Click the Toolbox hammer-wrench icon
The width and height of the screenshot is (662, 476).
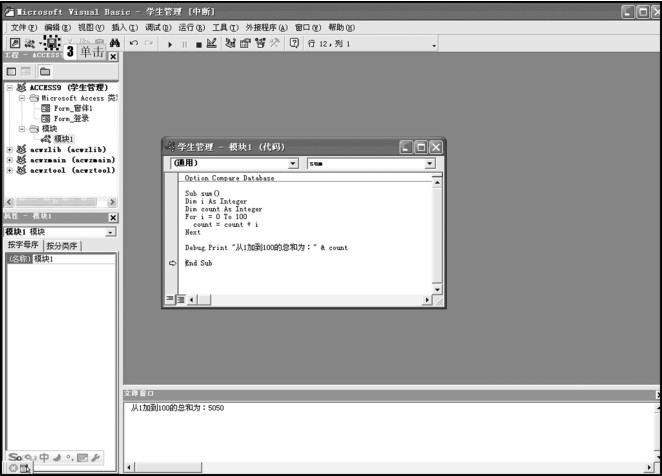pyautogui.click(x=275, y=43)
